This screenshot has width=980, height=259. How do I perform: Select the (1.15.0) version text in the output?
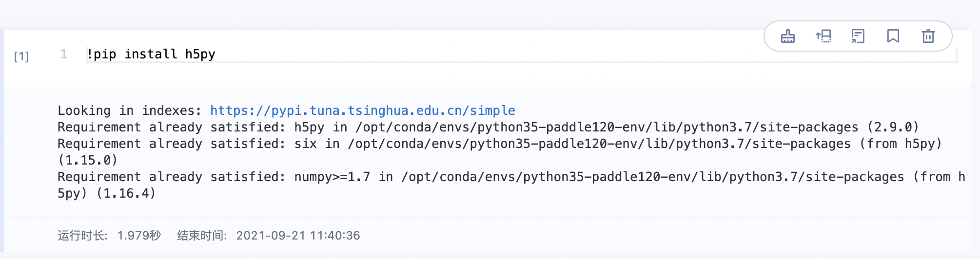(88, 160)
